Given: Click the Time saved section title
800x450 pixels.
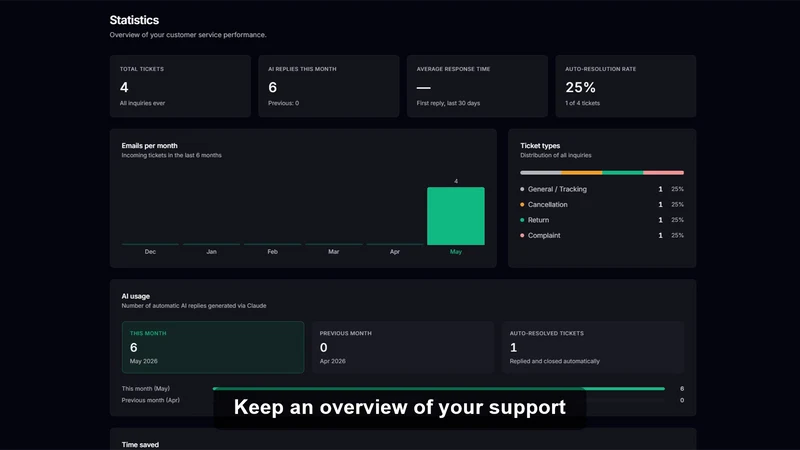Looking at the screenshot, I should point(140,445).
